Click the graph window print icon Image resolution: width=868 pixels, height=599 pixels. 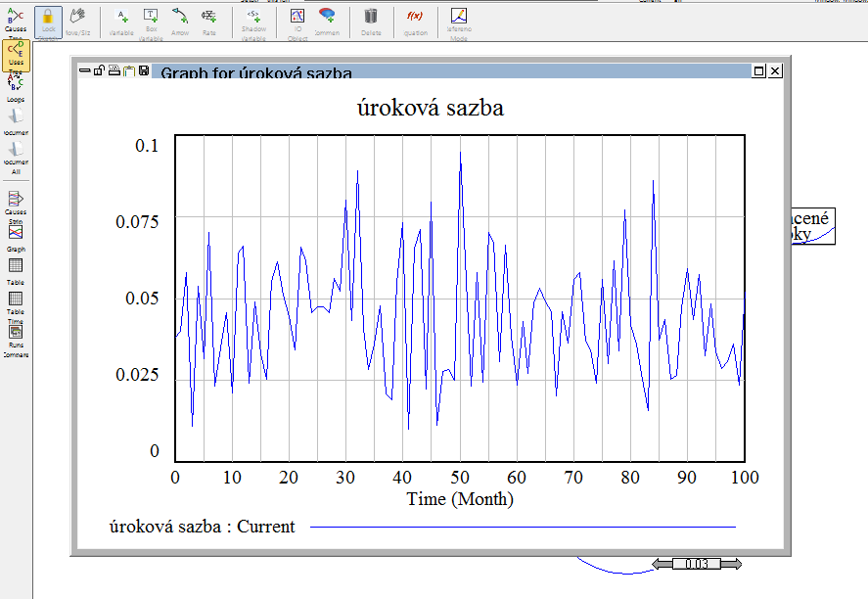click(x=114, y=71)
